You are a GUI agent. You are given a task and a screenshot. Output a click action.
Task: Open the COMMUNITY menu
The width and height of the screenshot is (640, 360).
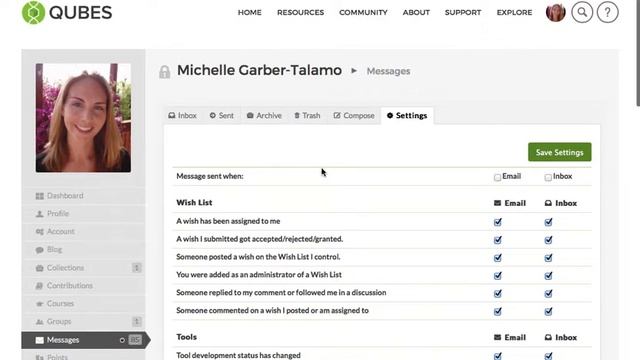point(363,13)
